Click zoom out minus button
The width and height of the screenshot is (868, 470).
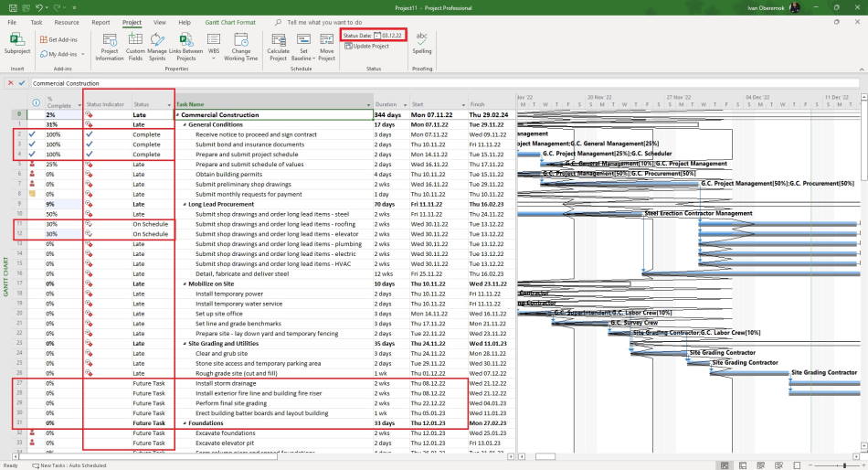pyautogui.click(x=811, y=465)
